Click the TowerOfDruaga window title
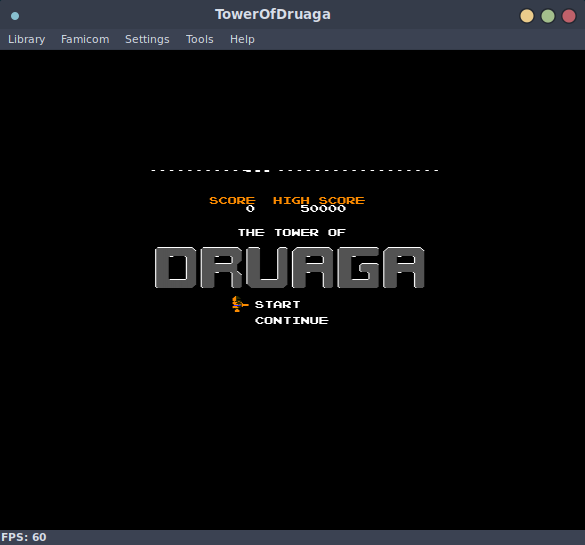The image size is (585, 545). click(273, 15)
